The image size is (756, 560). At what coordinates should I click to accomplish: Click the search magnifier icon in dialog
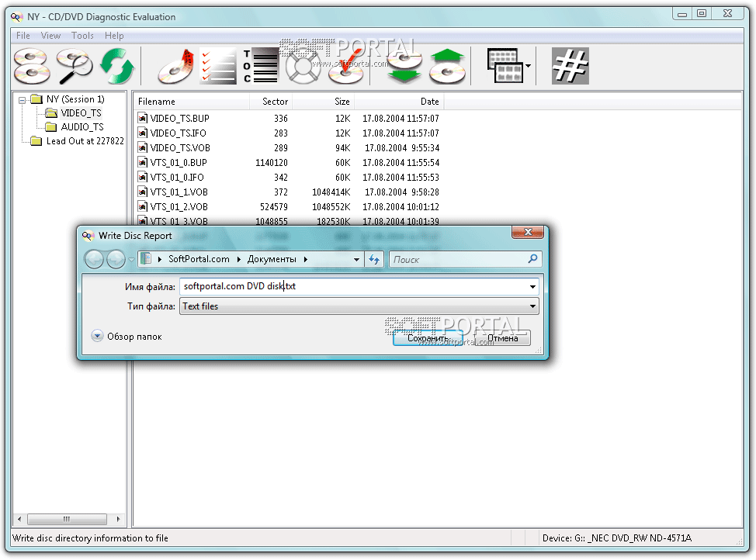(x=532, y=259)
